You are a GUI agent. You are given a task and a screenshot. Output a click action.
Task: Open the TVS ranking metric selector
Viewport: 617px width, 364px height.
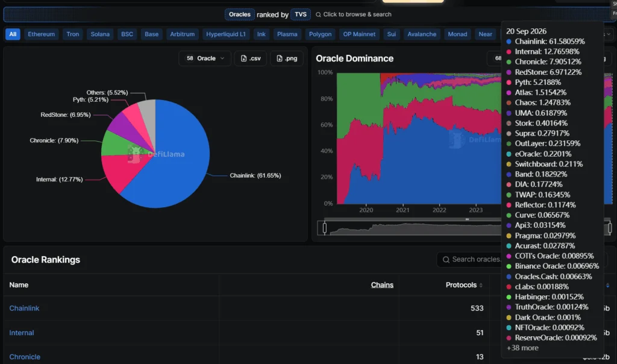click(301, 14)
